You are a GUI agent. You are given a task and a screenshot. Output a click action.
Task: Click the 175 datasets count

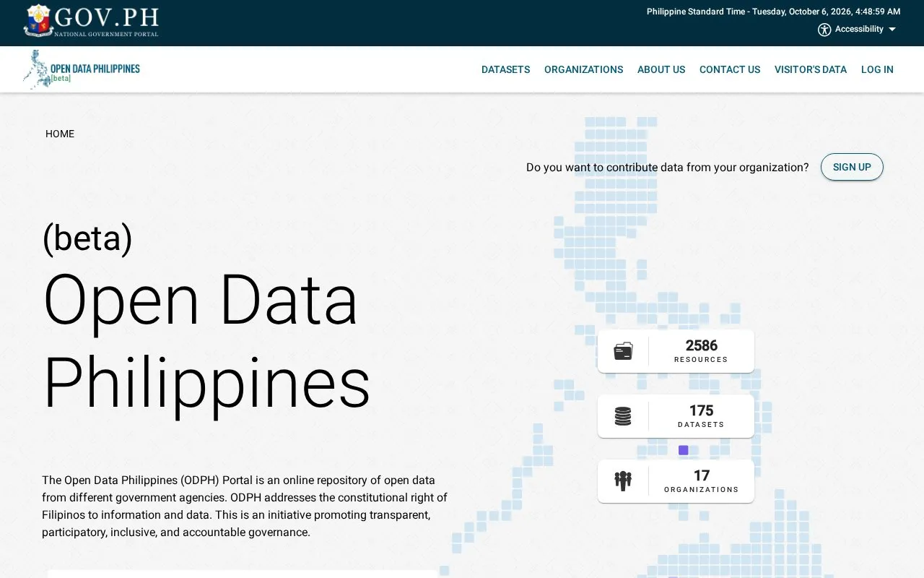701,410
